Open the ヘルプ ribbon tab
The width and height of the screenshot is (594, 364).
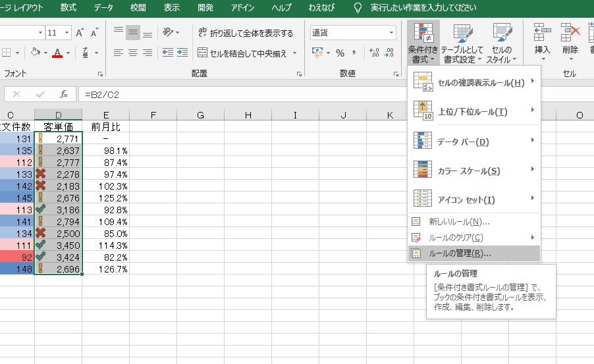281,8
